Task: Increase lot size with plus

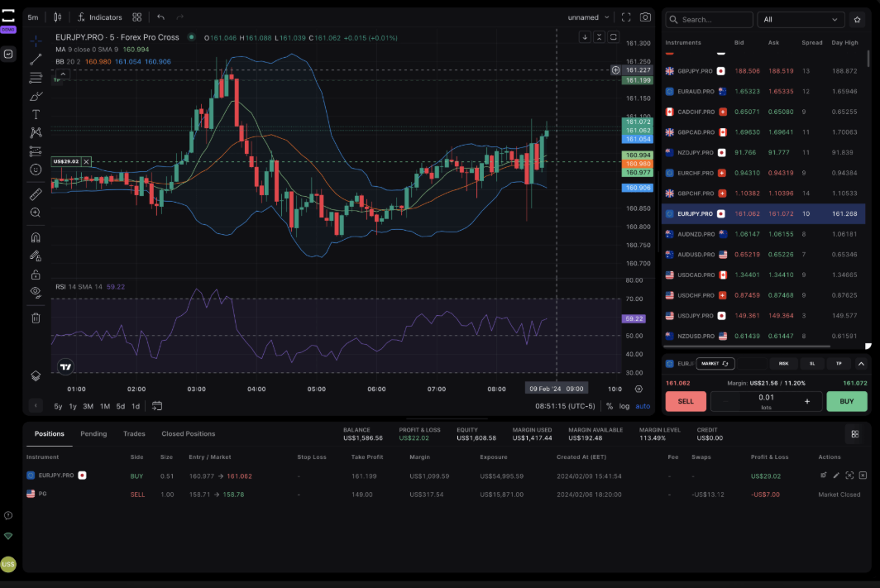Action: tap(807, 401)
